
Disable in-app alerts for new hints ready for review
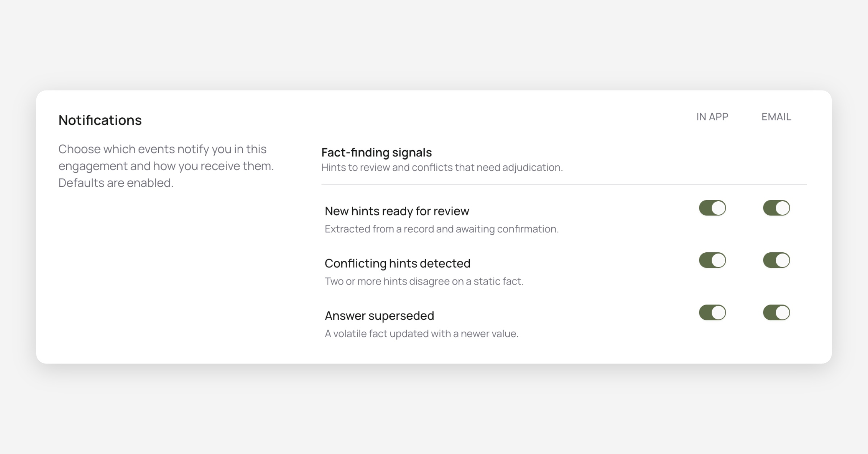(x=712, y=208)
